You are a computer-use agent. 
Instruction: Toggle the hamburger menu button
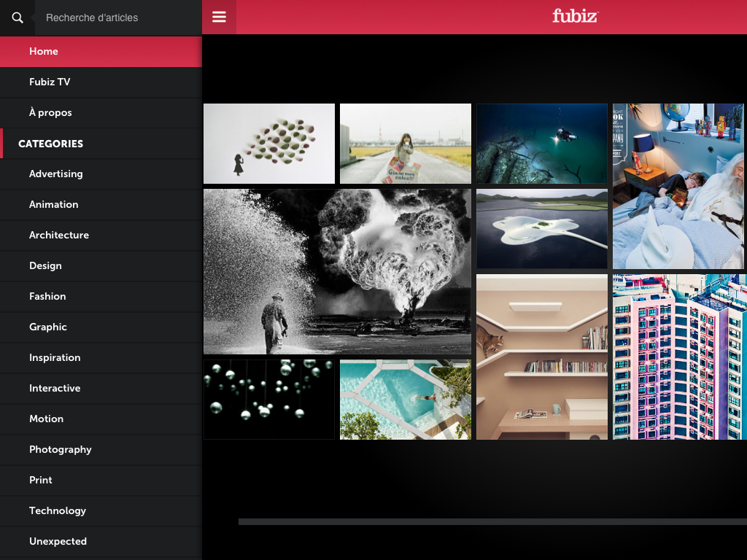coord(219,17)
